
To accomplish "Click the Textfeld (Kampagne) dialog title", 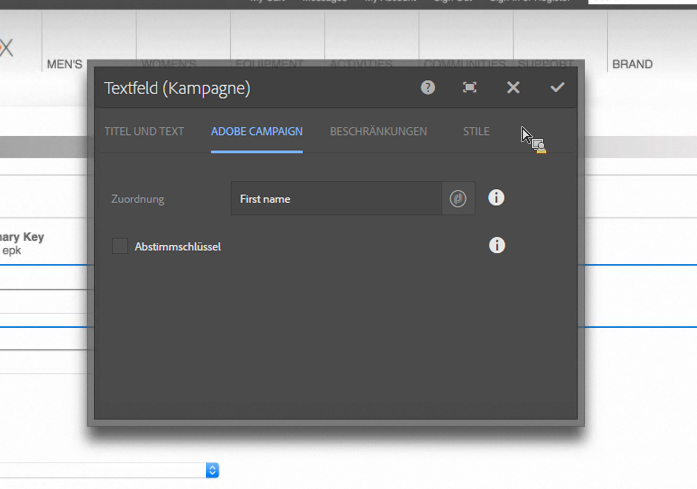I will 177,88.
